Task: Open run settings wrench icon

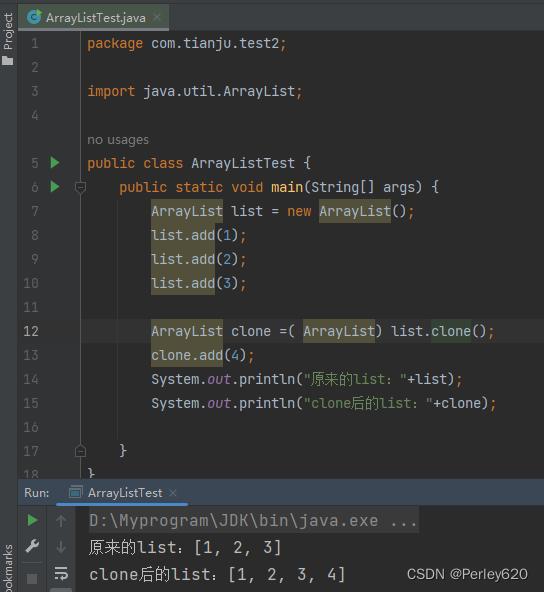Action: pyautogui.click(x=32, y=546)
